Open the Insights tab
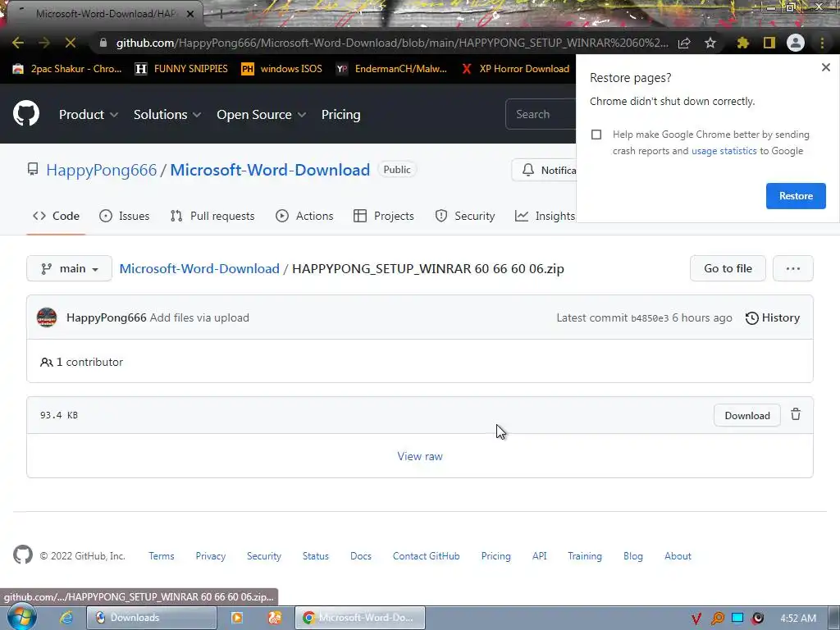Screen dimensions: 840x630 pyautogui.click(x=546, y=216)
